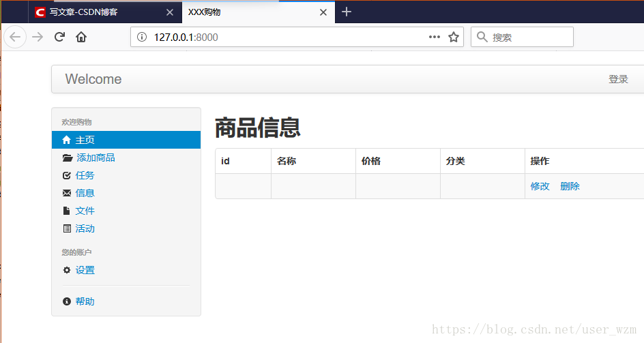Screen dimensions: 644x343
Task: Click the address bar showing 127.0.0.1:8000
Action: [297, 37]
